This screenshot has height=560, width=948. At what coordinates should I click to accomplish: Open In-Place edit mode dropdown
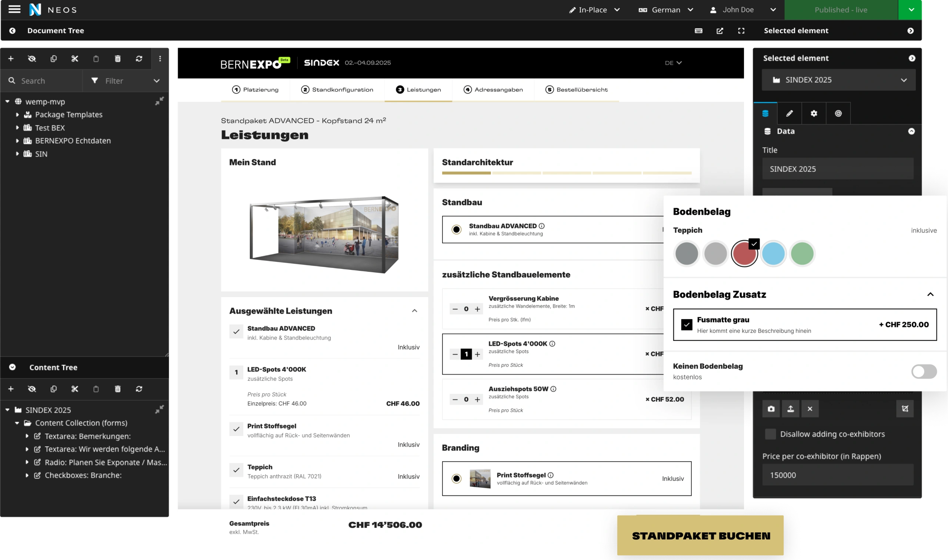(x=595, y=10)
